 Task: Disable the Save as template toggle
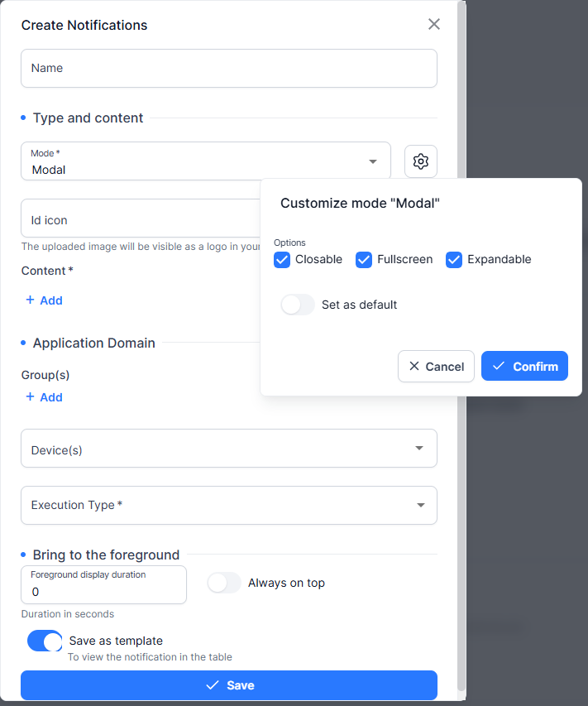pos(45,641)
